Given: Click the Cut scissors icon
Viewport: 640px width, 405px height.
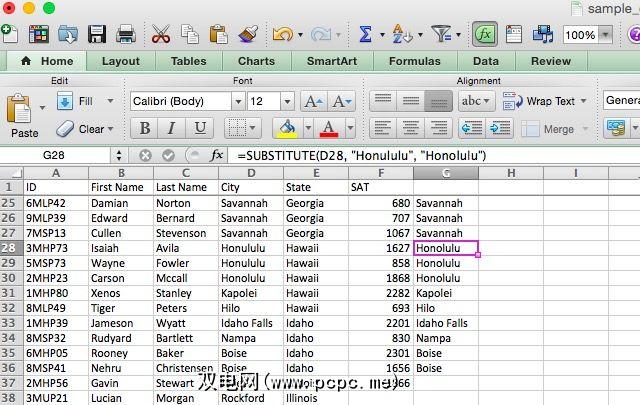Looking at the screenshot, I should click(161, 34).
